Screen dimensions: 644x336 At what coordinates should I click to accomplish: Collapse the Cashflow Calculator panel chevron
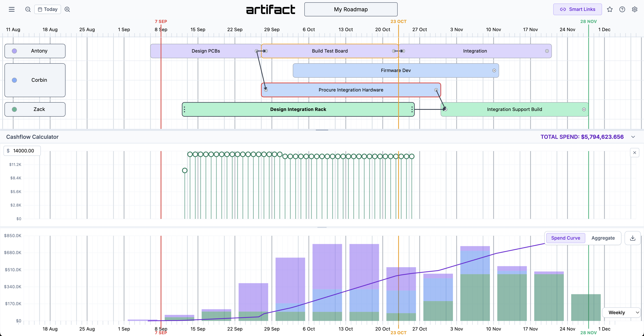633,137
